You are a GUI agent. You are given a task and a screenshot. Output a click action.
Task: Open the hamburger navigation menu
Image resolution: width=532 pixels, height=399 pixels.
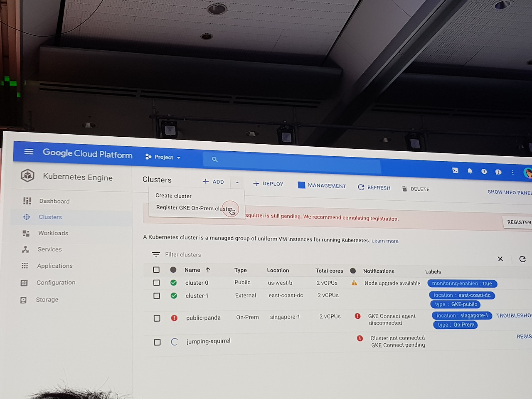pos(29,151)
